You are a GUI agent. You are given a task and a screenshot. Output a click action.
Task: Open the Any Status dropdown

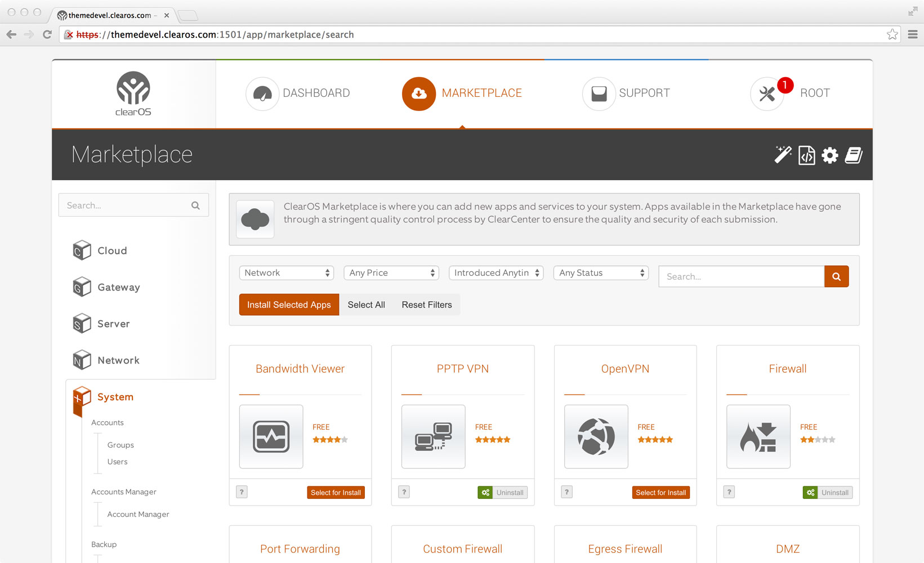coord(601,273)
